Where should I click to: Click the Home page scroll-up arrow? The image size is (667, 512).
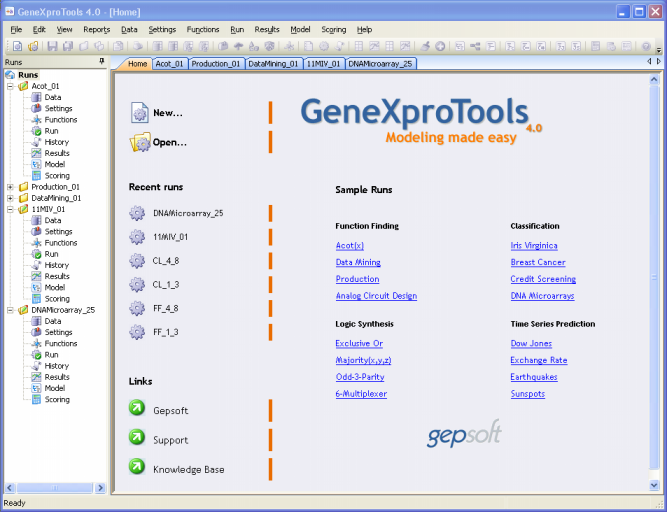coord(654,80)
